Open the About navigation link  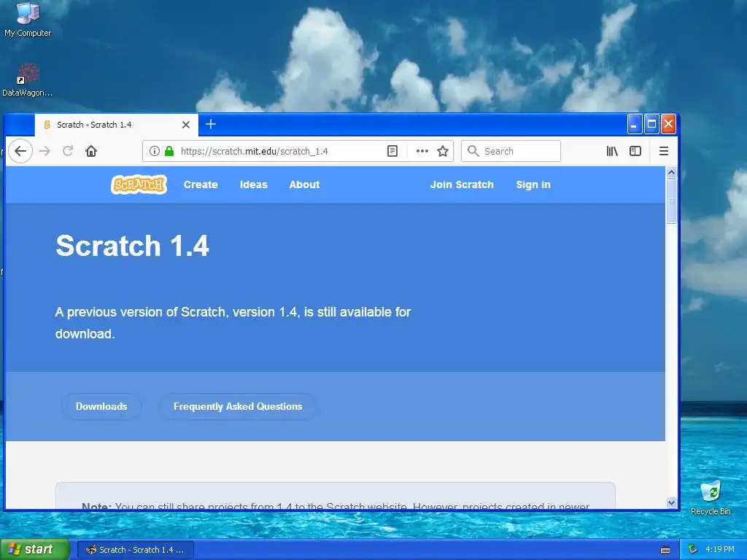click(304, 184)
